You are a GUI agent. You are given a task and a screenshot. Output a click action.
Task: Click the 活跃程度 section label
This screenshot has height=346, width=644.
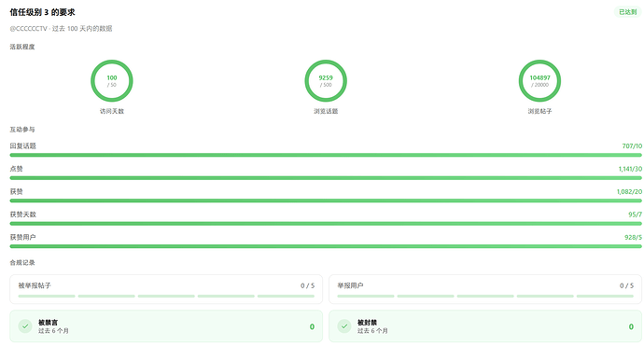22,47
